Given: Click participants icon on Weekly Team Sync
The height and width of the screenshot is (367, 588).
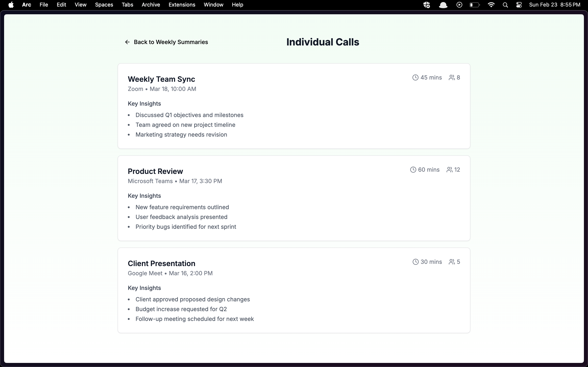Looking at the screenshot, I should tap(451, 77).
